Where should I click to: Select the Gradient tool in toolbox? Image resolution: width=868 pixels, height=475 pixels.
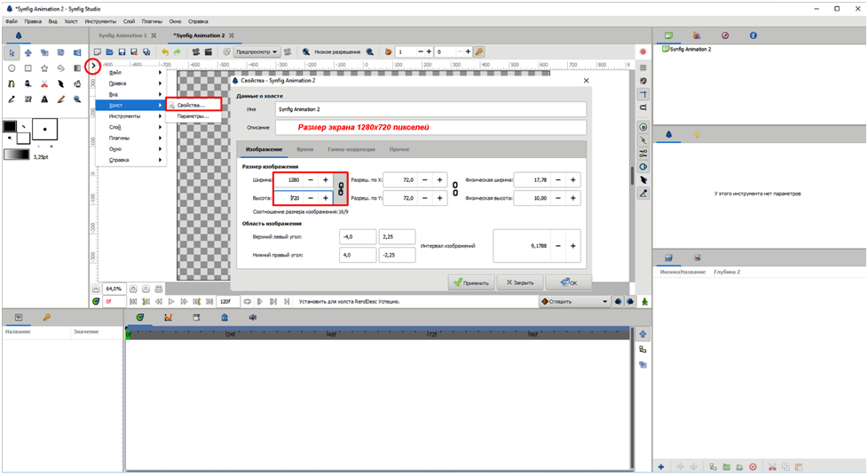[x=77, y=68]
